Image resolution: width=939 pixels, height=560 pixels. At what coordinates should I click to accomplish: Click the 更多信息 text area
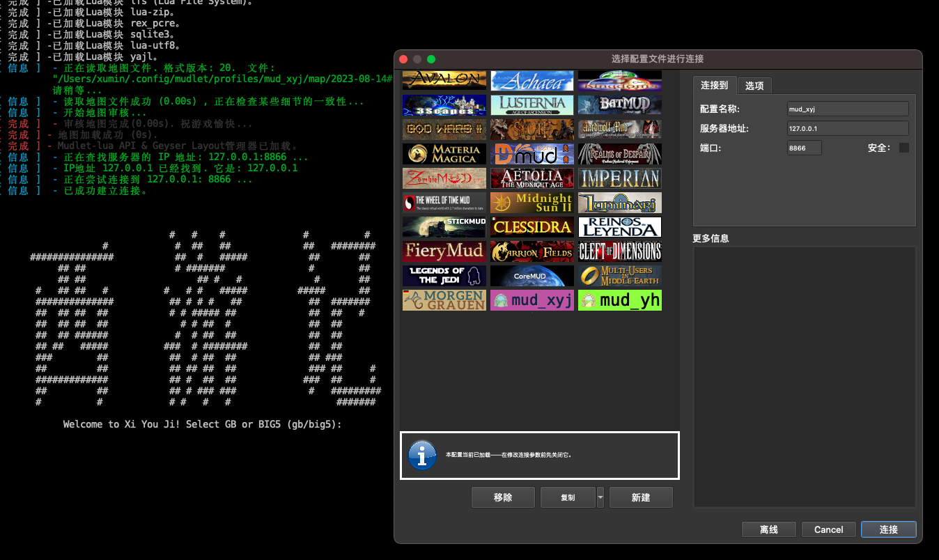coord(804,377)
